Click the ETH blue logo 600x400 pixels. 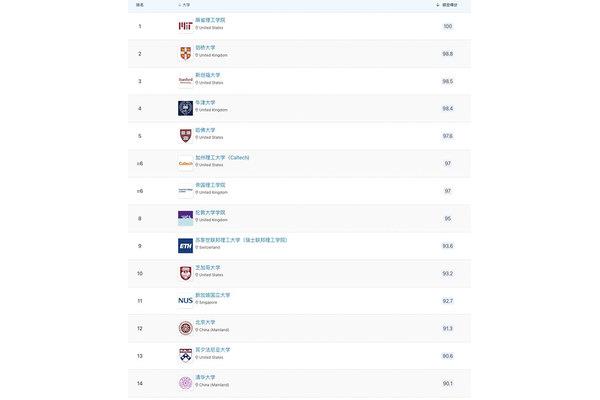[x=186, y=246]
